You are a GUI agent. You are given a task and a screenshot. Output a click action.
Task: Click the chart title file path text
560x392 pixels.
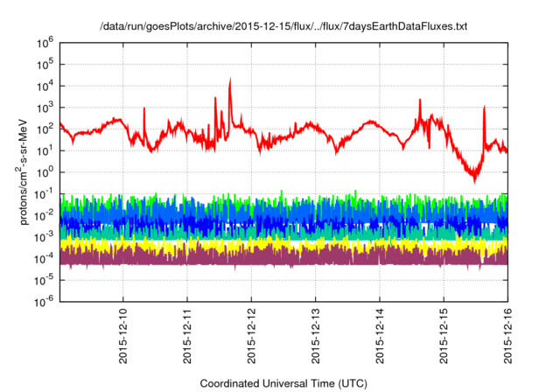[x=283, y=27]
